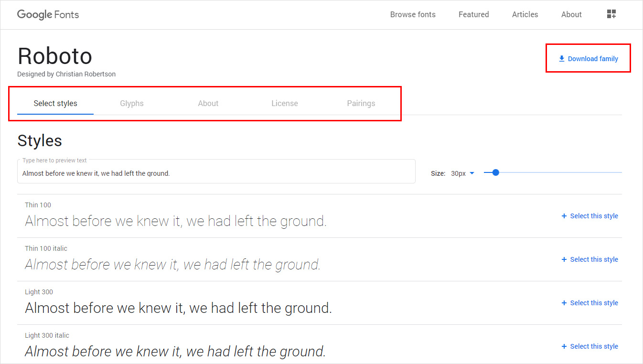Click the Google Fonts logo
Screen dimensions: 643x364
[x=48, y=14]
